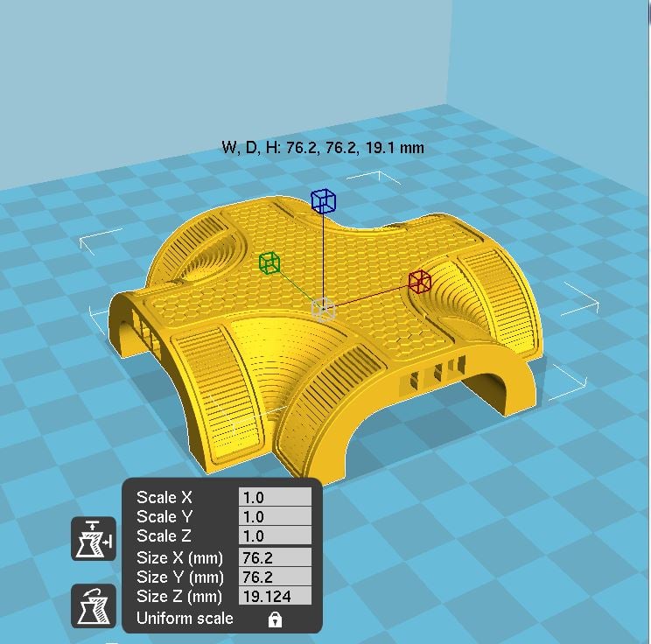The image size is (651, 644).
Task: Click the Size X (mm) value field
Action: 275,557
